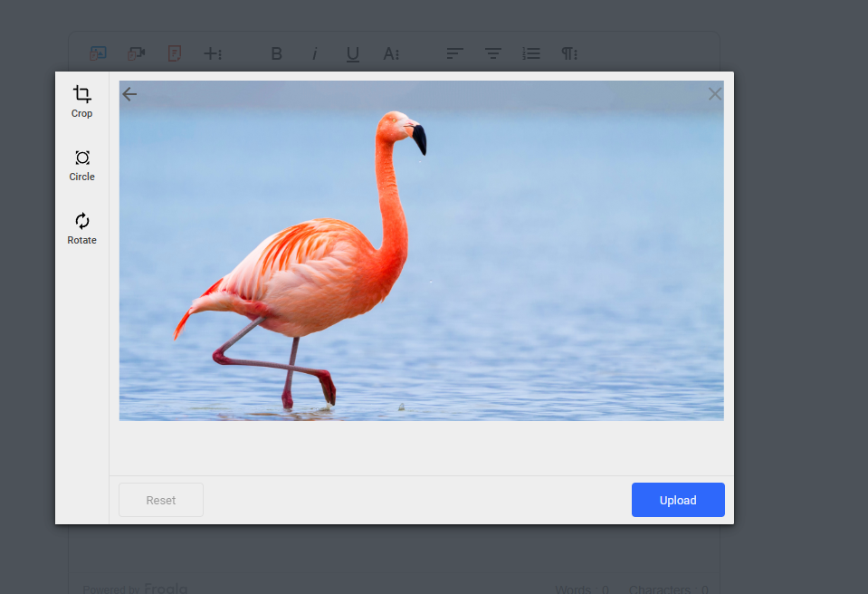Screen dimensions: 868x594
Task: Open the More Misc dropdown next to insert tools
Action: click(x=213, y=53)
